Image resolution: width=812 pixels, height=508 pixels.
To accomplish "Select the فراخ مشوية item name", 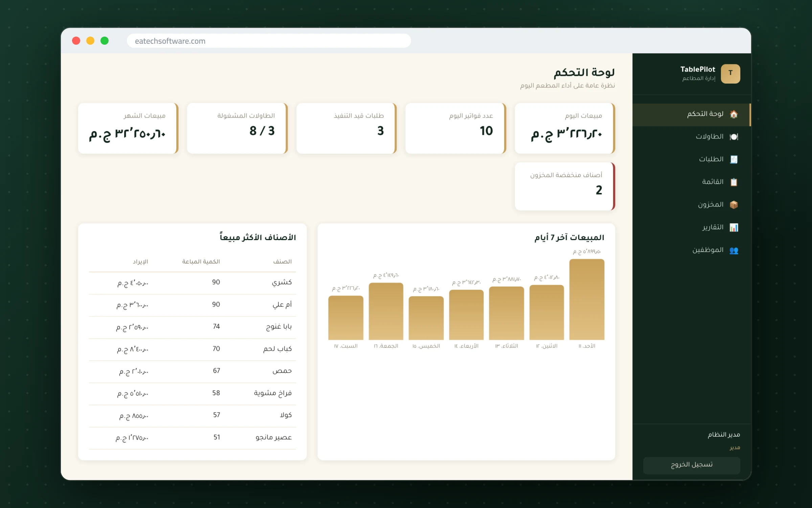I will click(273, 393).
